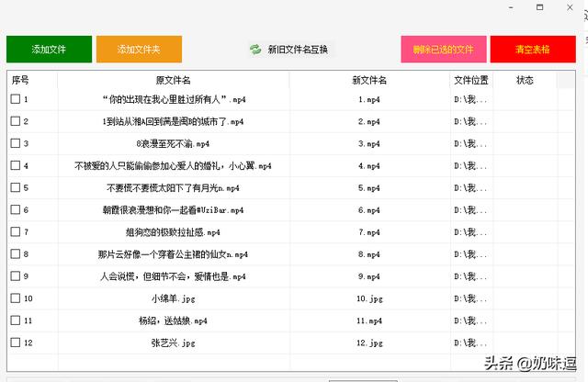Select file name 1到站从湘A回到满是闽B的城市了.mp4
This screenshot has width=588, height=382.
tap(173, 121)
